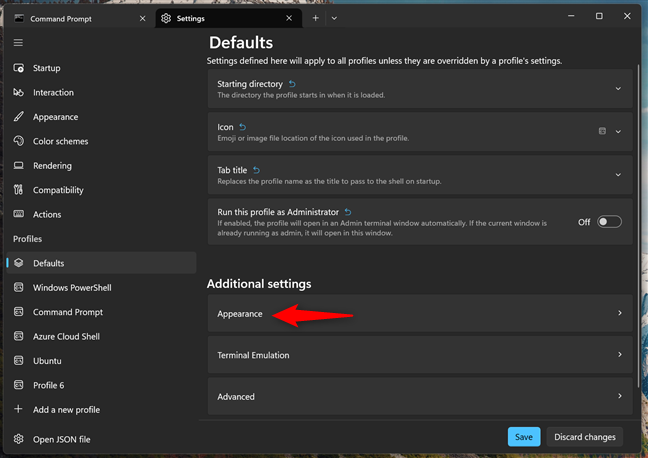Reset Run this profile as Administrator
This screenshot has width=648, height=458.
(348, 212)
